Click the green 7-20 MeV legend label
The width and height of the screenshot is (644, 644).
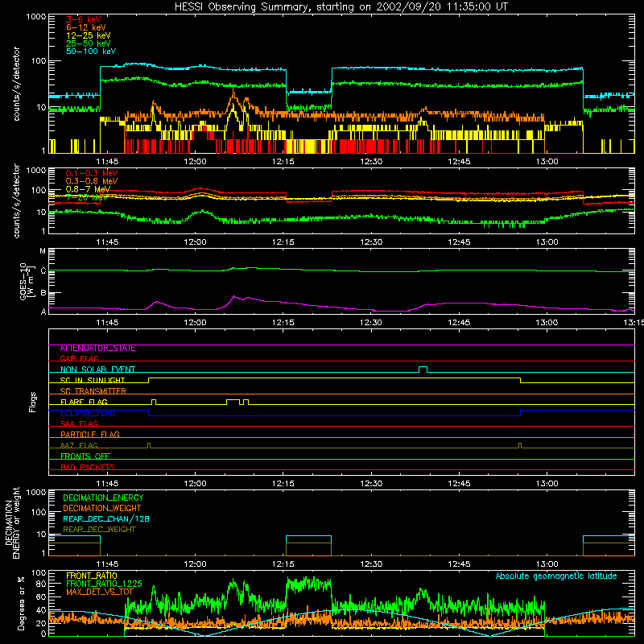click(x=87, y=197)
